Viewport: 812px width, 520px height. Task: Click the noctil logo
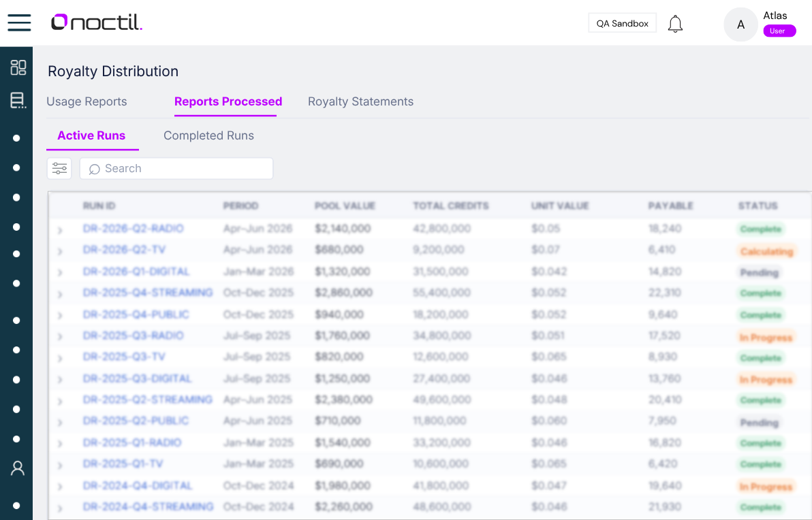pyautogui.click(x=96, y=22)
